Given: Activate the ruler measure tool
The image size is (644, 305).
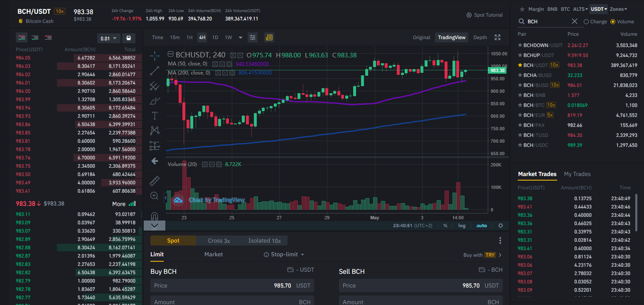Looking at the screenshot, I should pyautogui.click(x=155, y=181).
